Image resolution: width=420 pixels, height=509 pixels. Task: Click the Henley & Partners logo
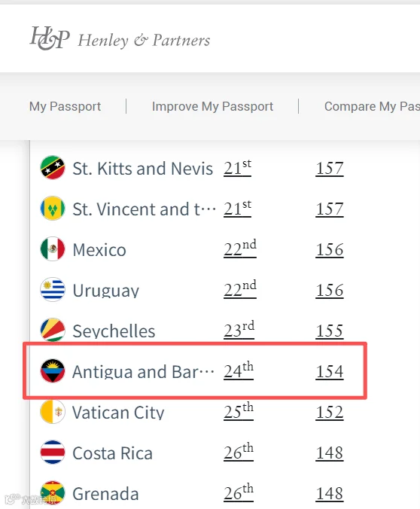point(120,38)
